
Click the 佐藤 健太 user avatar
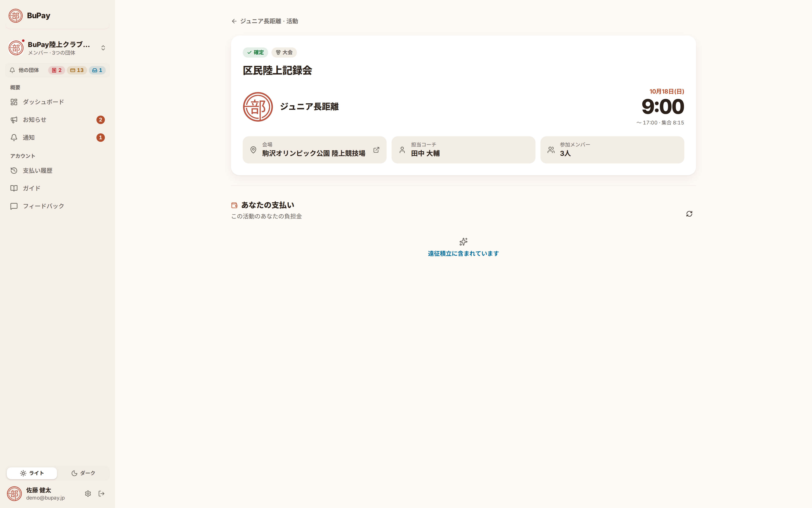click(x=14, y=494)
